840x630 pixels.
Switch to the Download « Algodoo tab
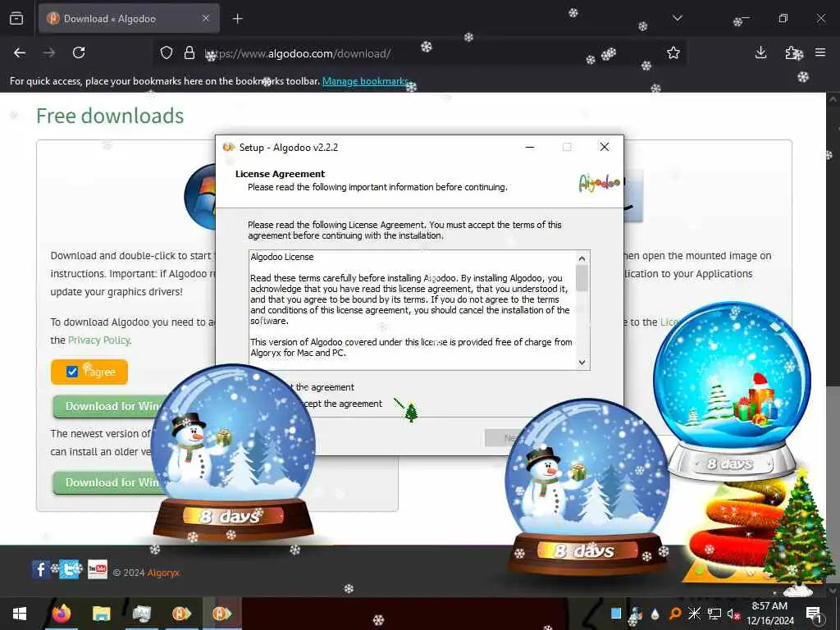[129, 18]
